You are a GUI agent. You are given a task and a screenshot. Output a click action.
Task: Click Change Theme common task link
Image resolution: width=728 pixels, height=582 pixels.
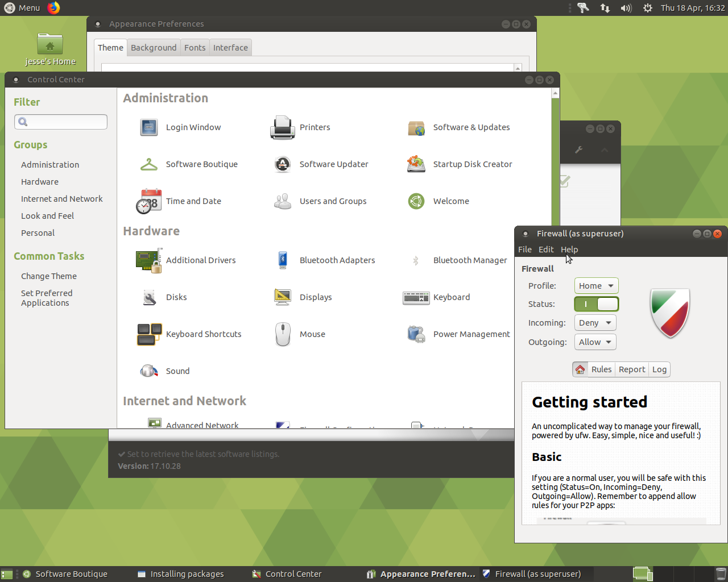[x=49, y=276]
